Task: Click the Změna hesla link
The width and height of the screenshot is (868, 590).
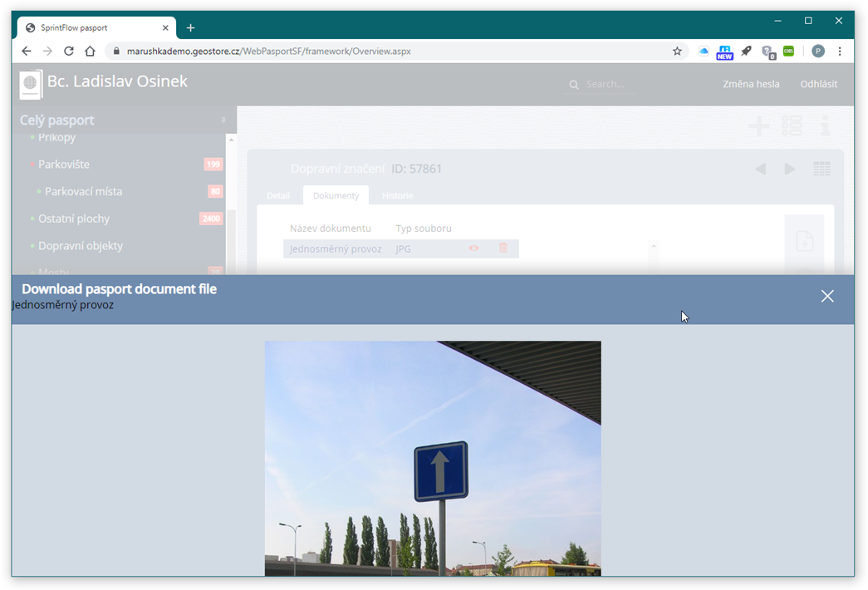Action: pyautogui.click(x=751, y=84)
